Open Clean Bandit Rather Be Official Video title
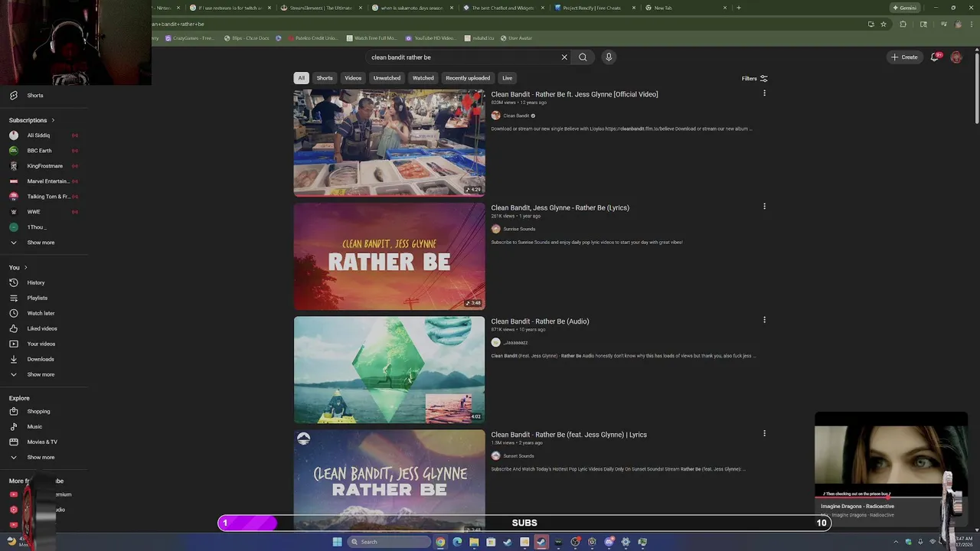Viewport: 980px width, 551px height. coord(574,94)
